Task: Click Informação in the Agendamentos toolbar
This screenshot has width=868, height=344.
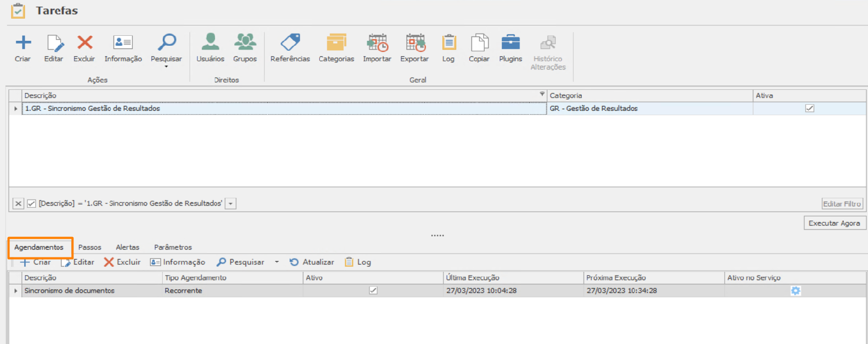Action: (x=178, y=262)
